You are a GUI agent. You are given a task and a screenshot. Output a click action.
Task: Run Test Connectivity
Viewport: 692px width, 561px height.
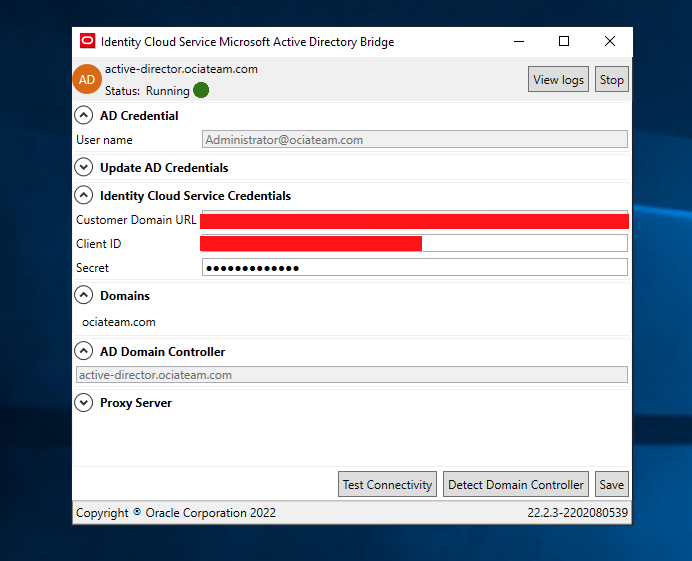[x=387, y=484]
